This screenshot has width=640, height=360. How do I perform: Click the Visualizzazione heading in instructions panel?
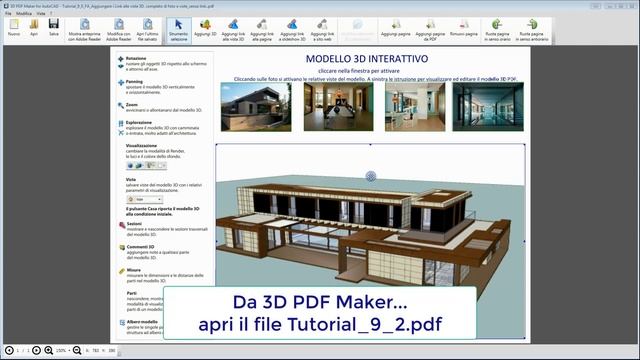coord(141,146)
